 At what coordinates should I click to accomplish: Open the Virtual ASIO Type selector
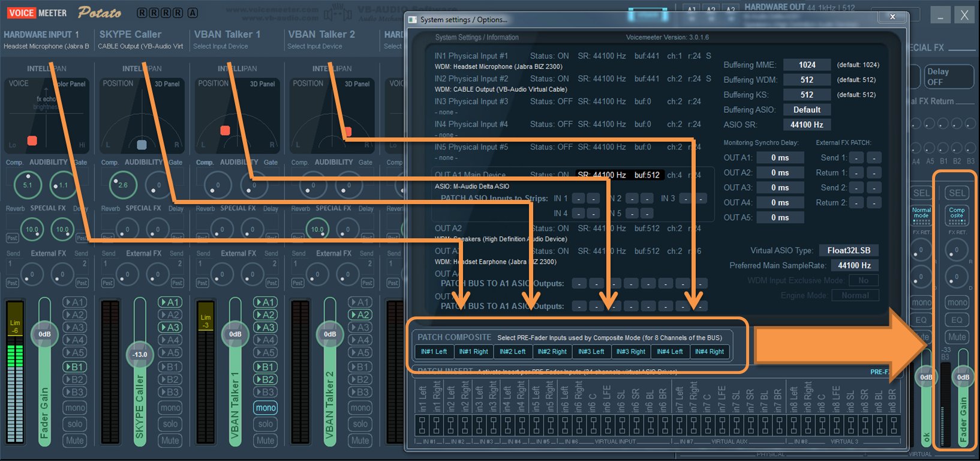[x=849, y=250]
